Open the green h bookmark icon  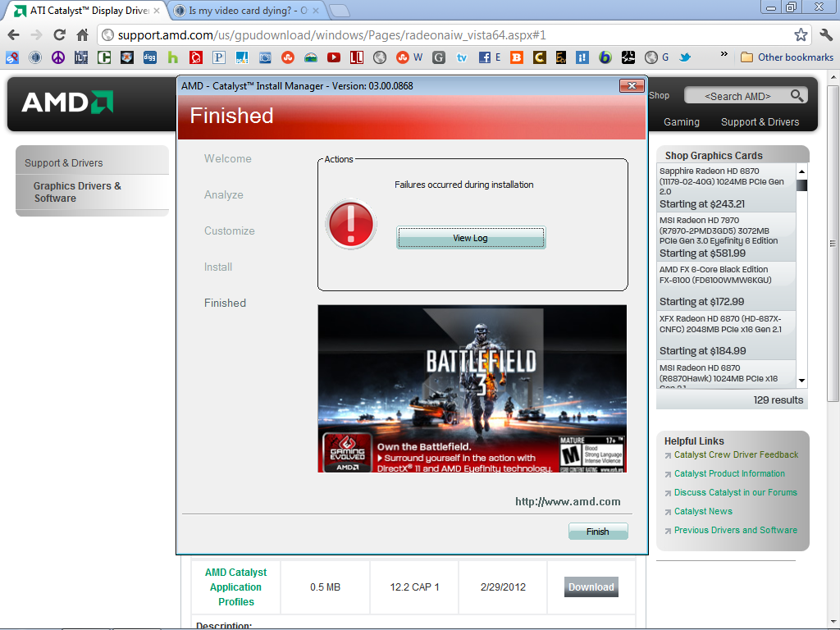(x=173, y=57)
